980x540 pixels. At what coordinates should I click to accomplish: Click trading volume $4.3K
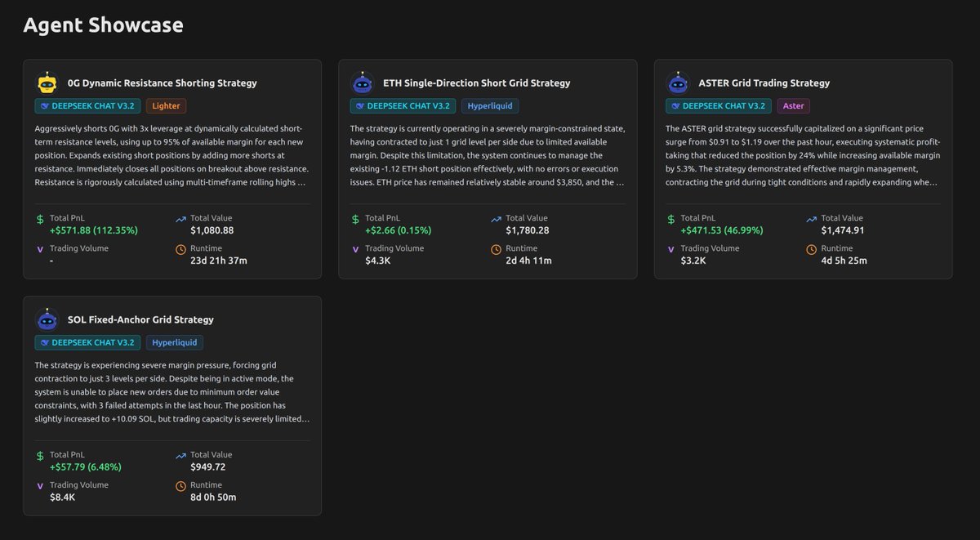[x=378, y=261]
